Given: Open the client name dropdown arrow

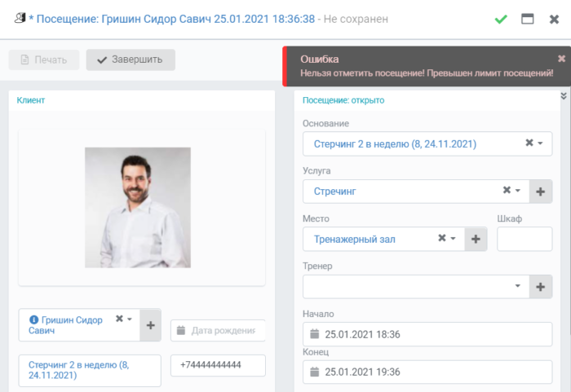Looking at the screenshot, I should [x=129, y=319].
